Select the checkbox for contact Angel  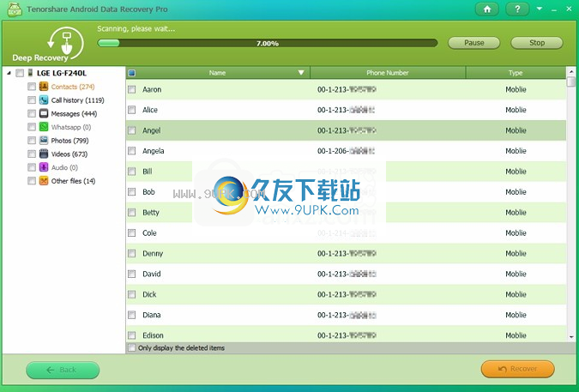pyautogui.click(x=132, y=130)
